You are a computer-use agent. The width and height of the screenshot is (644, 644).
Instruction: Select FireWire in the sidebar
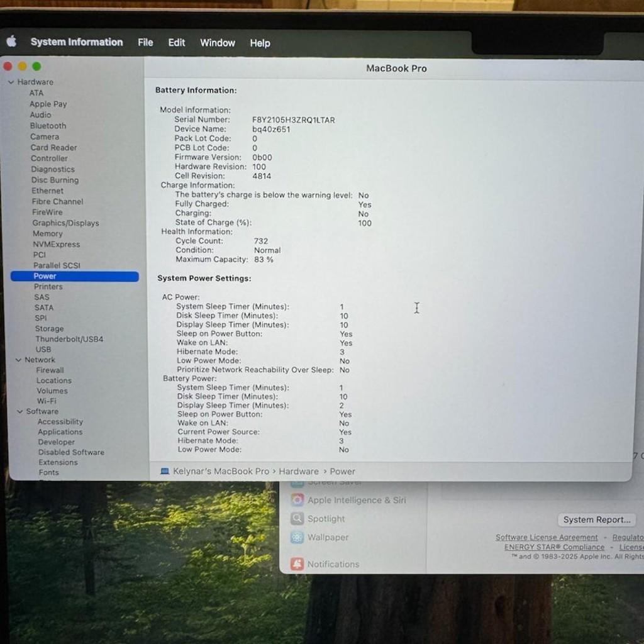coord(47,212)
